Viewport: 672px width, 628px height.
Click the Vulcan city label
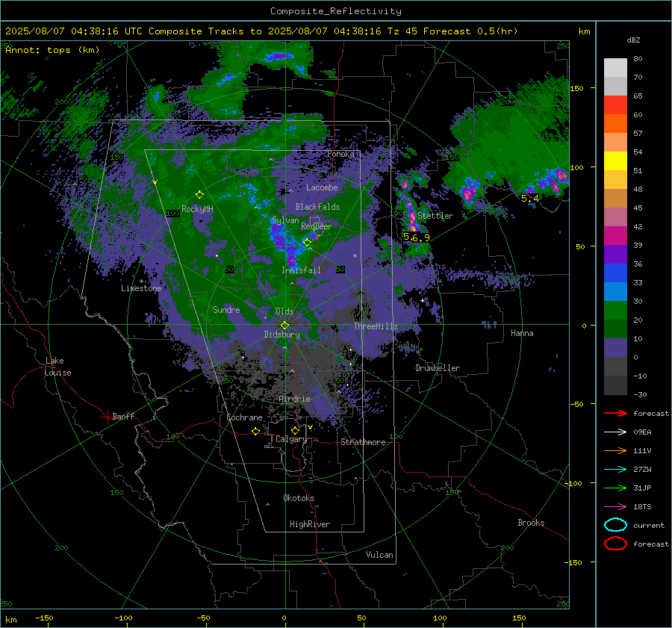379,555
